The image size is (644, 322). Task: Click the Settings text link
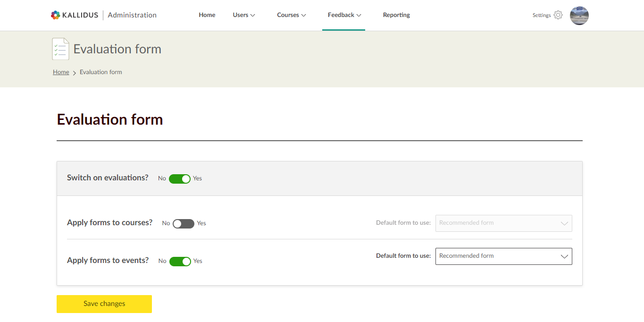pos(542,16)
